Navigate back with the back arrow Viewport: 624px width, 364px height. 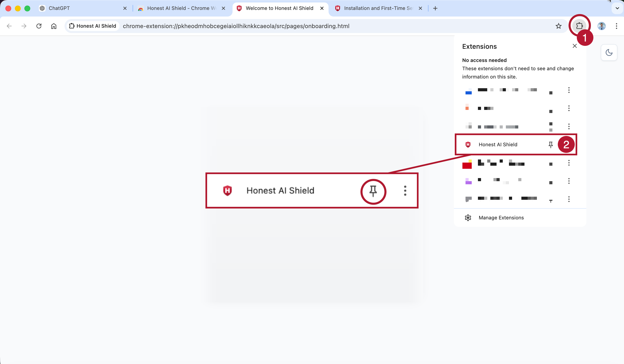(9, 26)
